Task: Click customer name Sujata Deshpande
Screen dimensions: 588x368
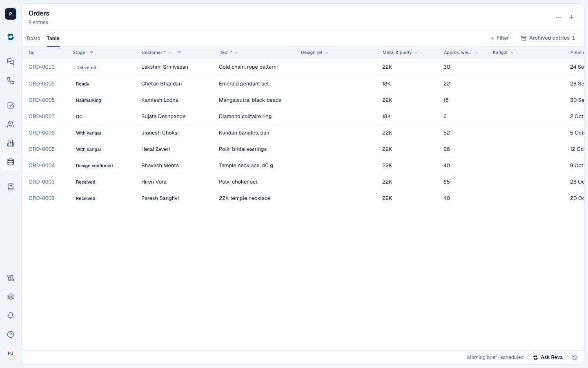Action: pyautogui.click(x=163, y=117)
